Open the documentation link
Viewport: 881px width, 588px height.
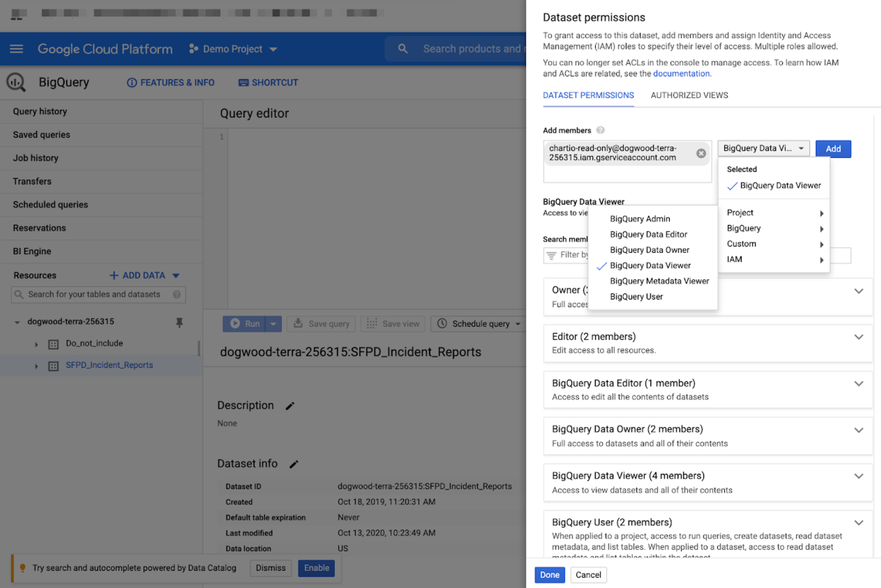tap(681, 73)
